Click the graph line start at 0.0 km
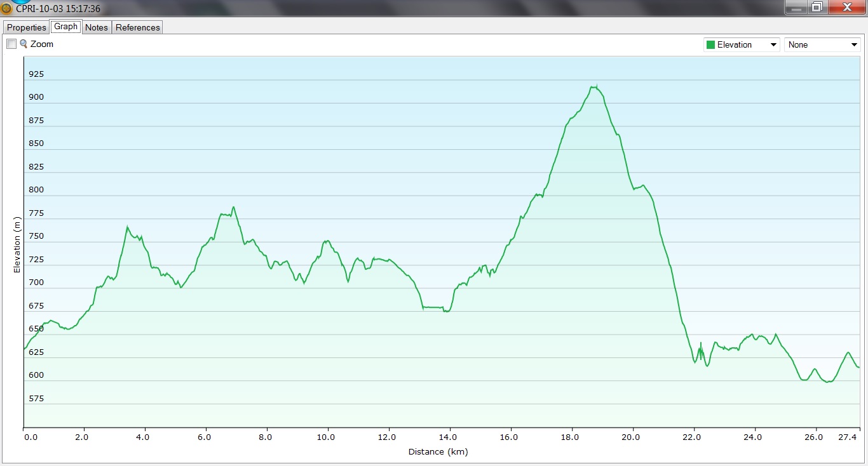 (25, 349)
